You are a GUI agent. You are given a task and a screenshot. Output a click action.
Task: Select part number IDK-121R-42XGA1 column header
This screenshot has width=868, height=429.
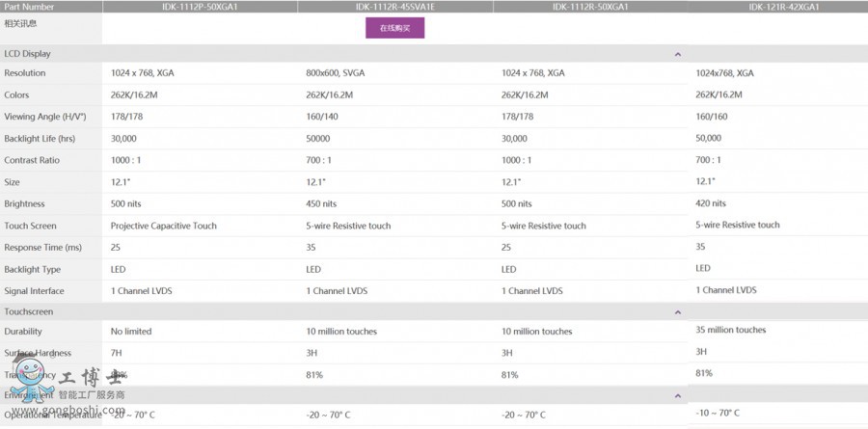point(784,7)
